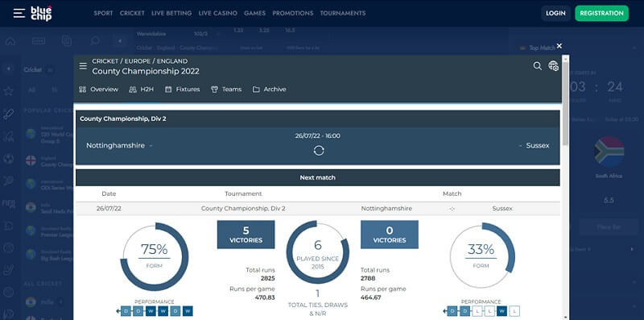Viewport: 644px width, 320px height.
Task: Open the main hamburger menu beside Bluechip logo
Action: [x=19, y=13]
